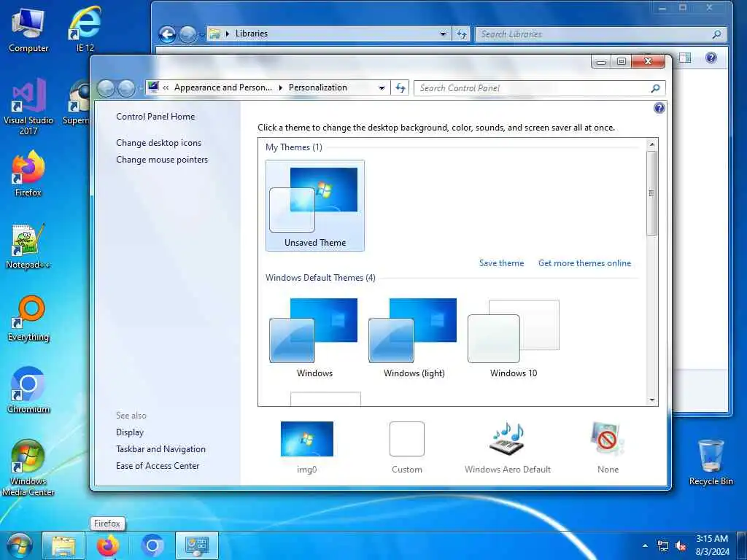This screenshot has height=560, width=747.
Task: Click Save theme link
Action: [x=501, y=263]
